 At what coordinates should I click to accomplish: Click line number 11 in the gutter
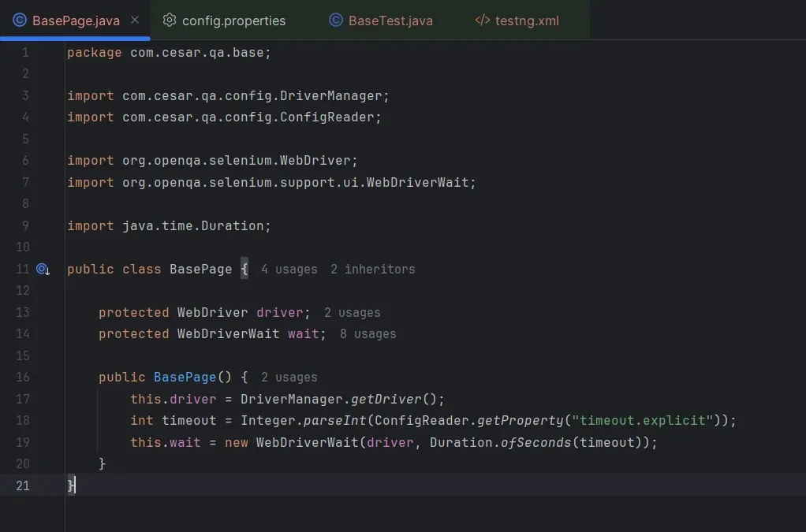point(22,269)
